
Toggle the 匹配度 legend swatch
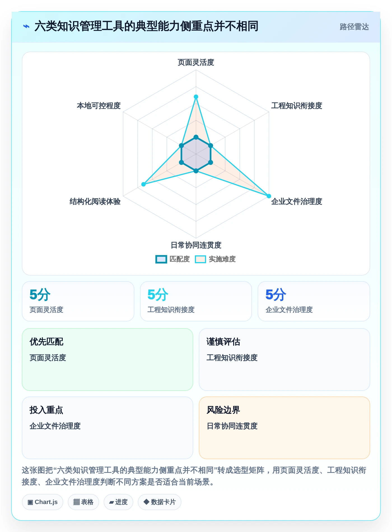pos(161,259)
